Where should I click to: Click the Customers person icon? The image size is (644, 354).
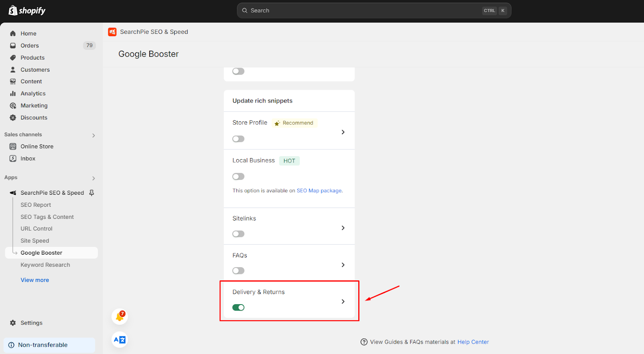[13, 70]
